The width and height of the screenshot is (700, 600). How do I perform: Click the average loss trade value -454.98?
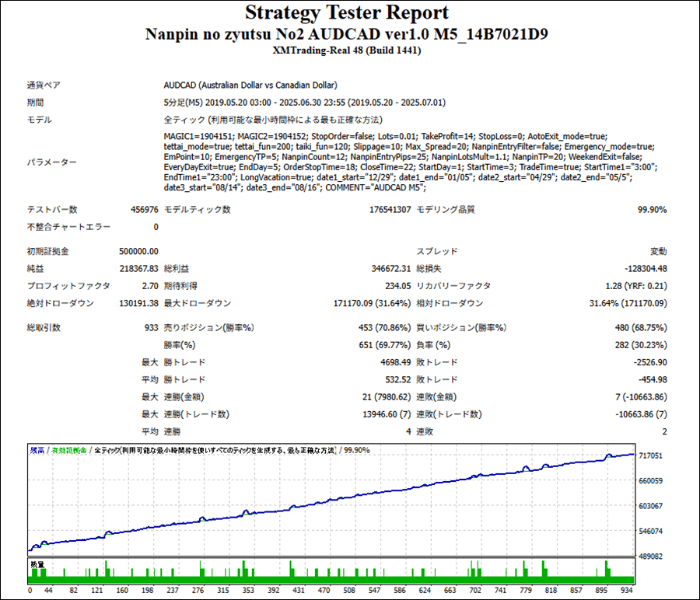pos(653,380)
